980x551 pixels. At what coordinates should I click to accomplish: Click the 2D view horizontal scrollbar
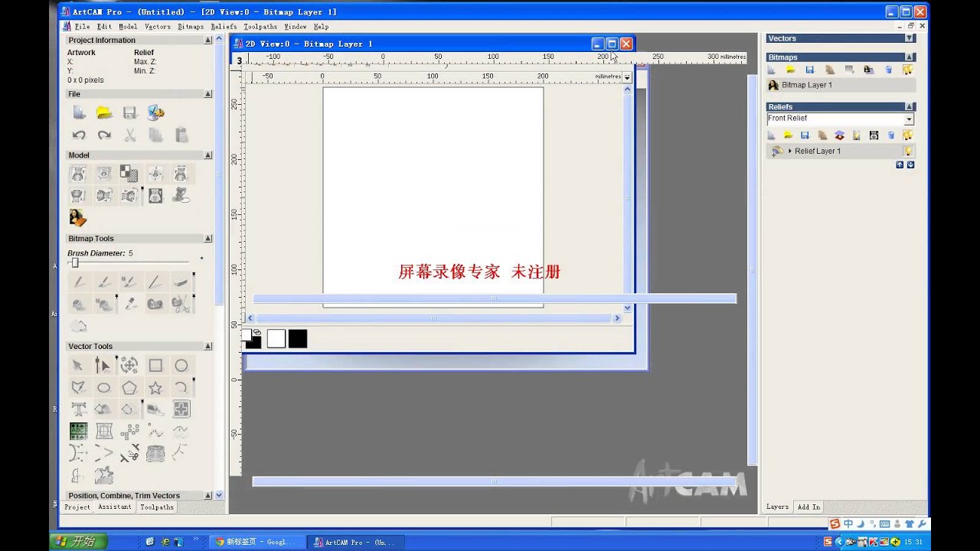click(434, 318)
